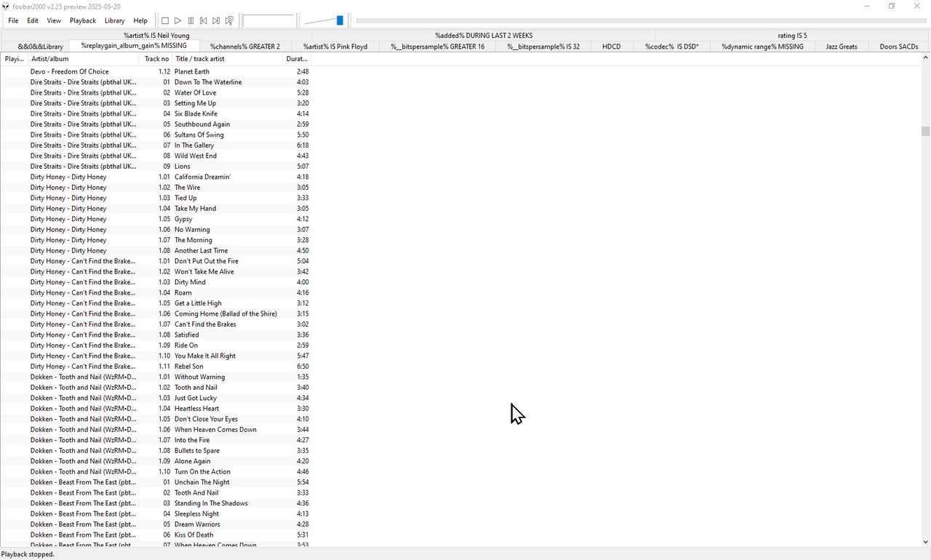
Task: Select the %artist% IS Pink Floyd tab
Action: [335, 47]
